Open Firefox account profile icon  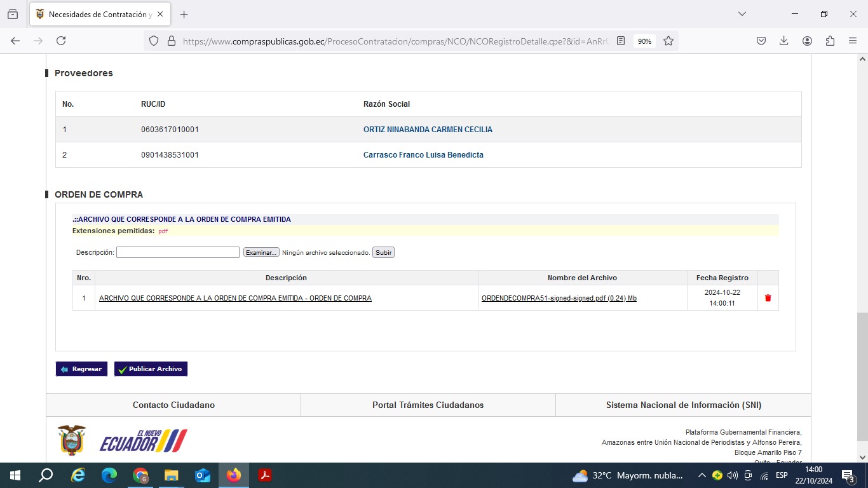807,41
